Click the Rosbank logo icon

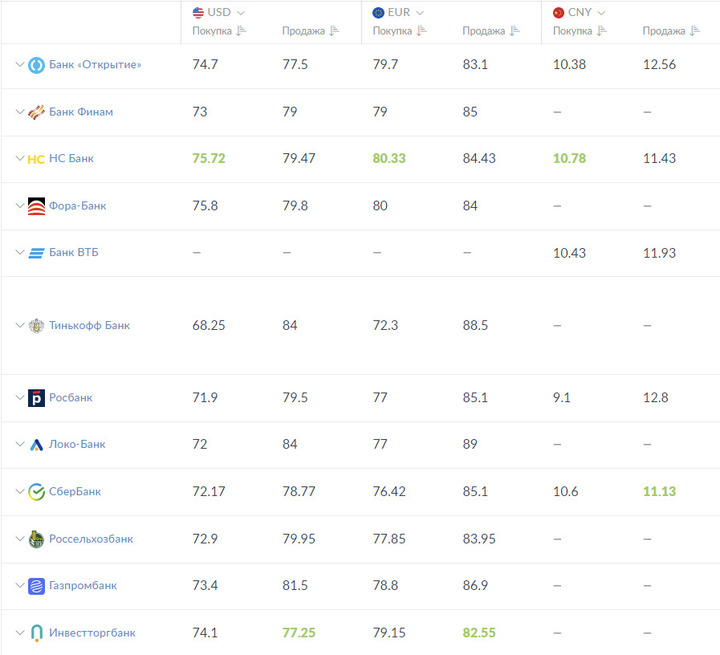(x=36, y=398)
